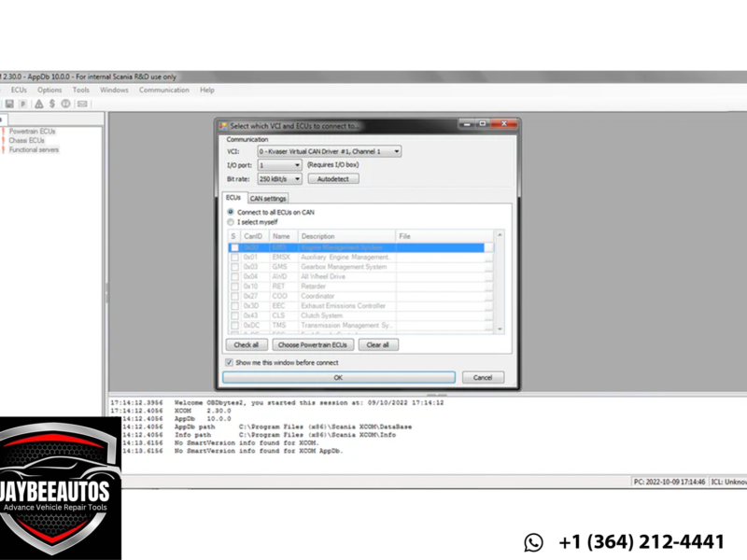747x560 pixels.
Task: Select 'Connect to all ECUs on CAN'
Action: (x=232, y=212)
